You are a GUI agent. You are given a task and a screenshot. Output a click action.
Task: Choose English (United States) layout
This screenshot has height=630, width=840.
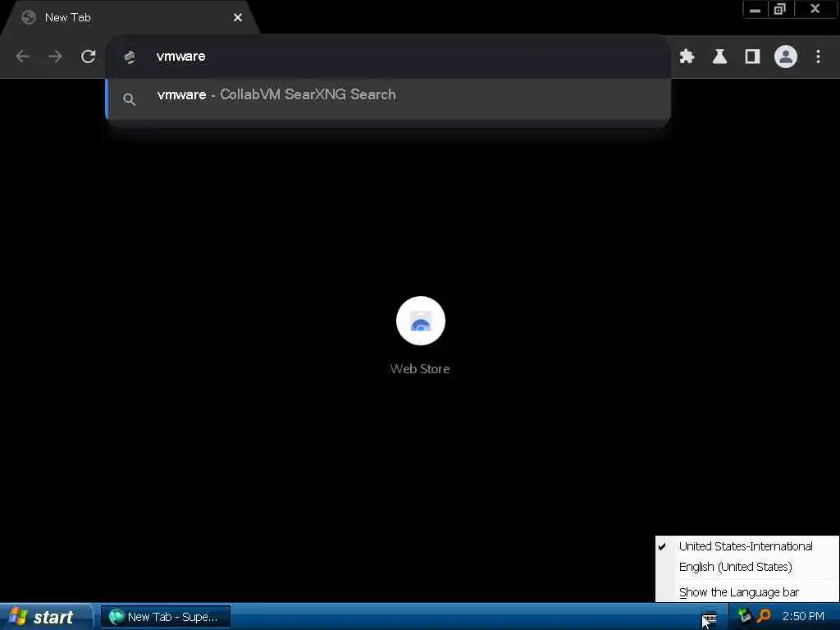point(746,567)
